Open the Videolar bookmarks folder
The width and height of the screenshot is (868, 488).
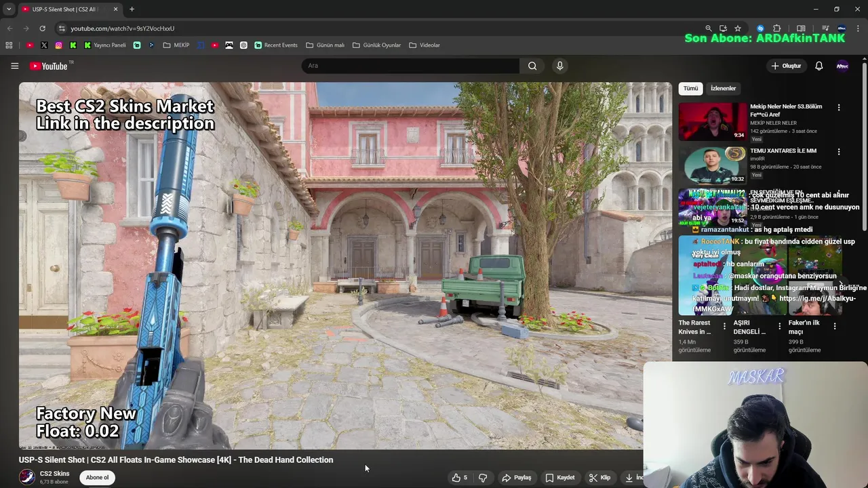point(425,45)
